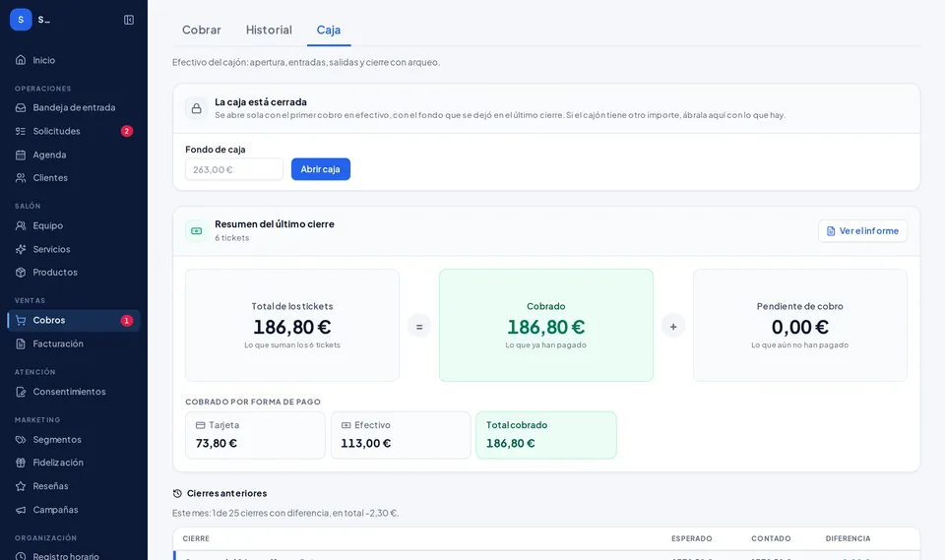Image resolution: width=945 pixels, height=560 pixels.
Task: Click the DIFERENCIA column header
Action: [848, 538]
